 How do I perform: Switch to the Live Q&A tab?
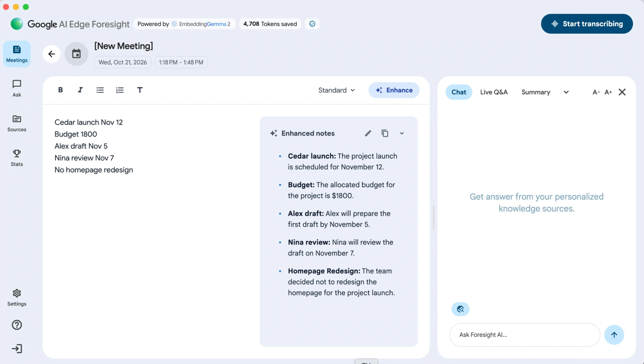pyautogui.click(x=494, y=92)
